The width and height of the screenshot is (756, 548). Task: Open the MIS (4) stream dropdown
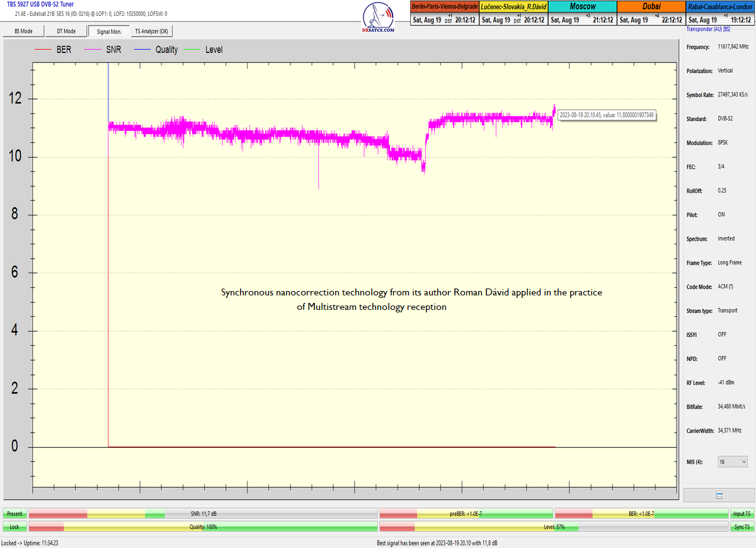[733, 462]
